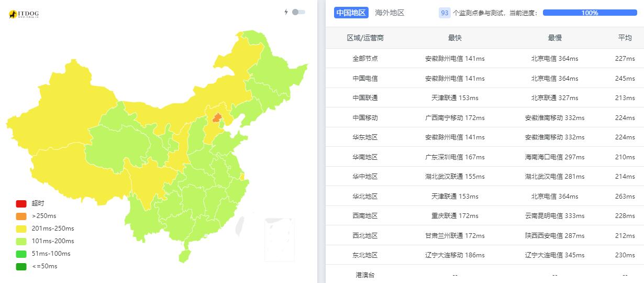Click the dark green <=50ms legend swatch
The image size is (644, 283).
pos(21,266)
